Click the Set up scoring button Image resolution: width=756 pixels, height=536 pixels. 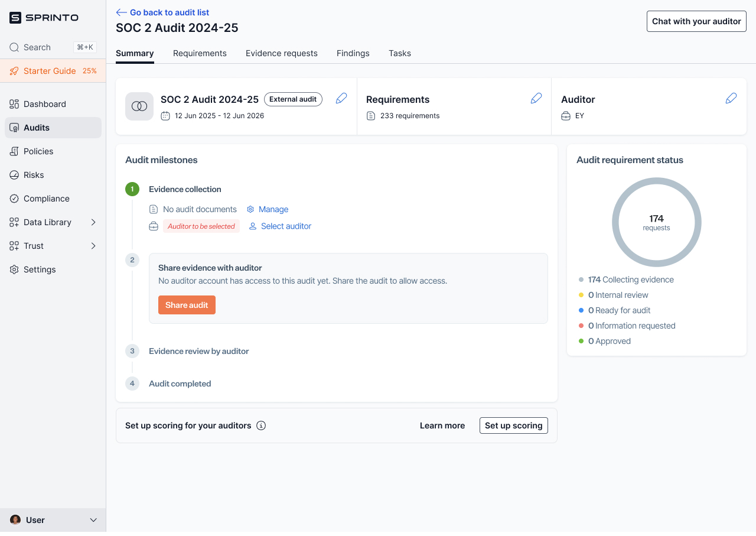513,425
